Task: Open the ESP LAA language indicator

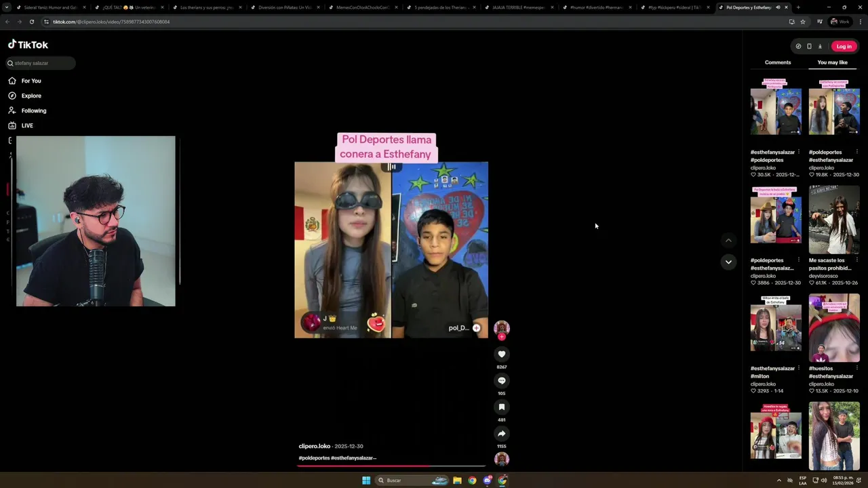Action: (803, 480)
